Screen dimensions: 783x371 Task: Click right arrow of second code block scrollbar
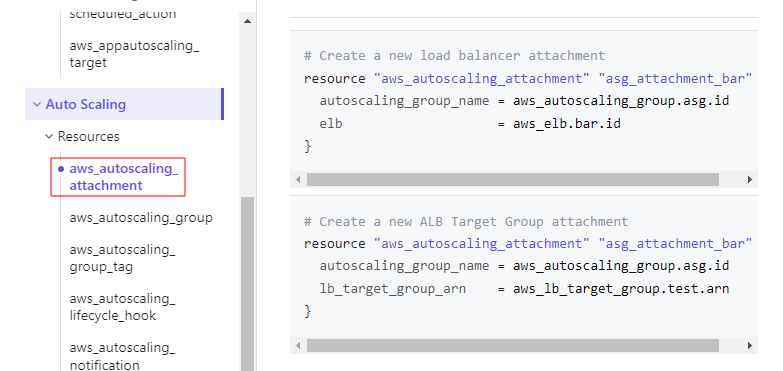tap(750, 345)
